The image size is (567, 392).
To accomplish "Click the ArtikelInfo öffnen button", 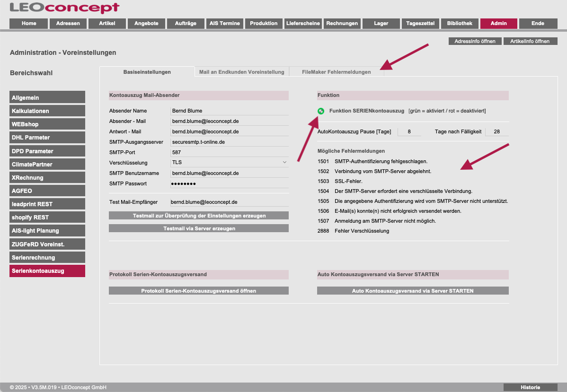I will click(x=530, y=42).
